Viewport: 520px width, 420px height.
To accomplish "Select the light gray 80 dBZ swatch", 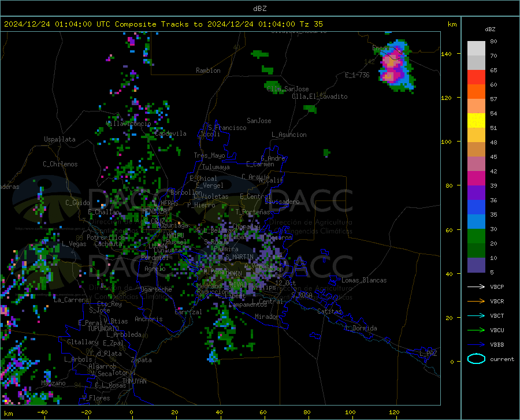I will (476, 49).
